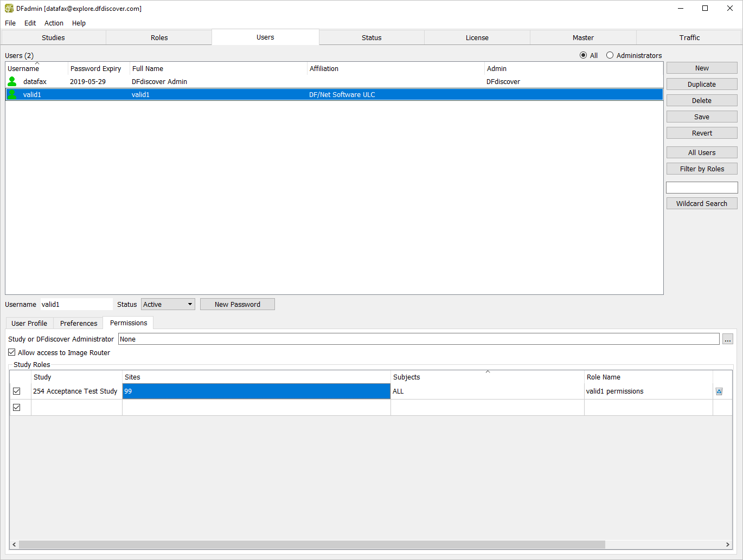Click the right scroll arrow in Study Roles

[727, 544]
